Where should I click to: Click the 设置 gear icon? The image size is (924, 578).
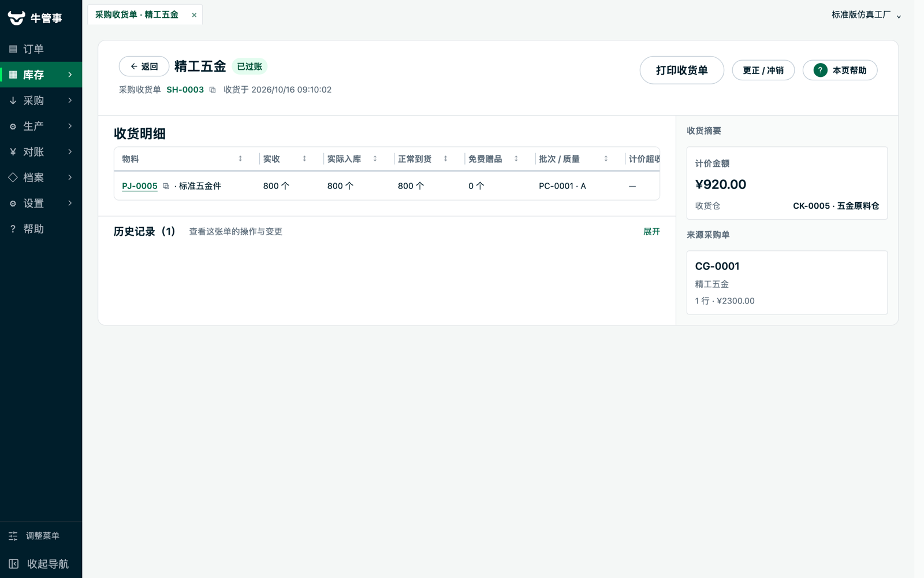[x=13, y=203]
